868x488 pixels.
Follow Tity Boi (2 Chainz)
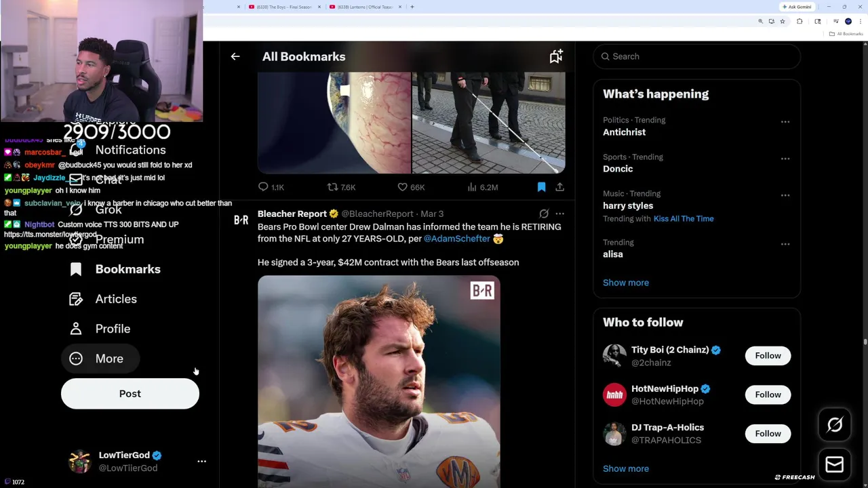pyautogui.click(x=768, y=356)
